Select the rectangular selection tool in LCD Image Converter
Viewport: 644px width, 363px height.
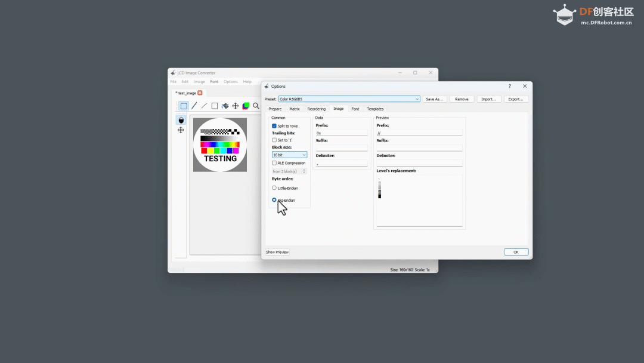(x=184, y=106)
